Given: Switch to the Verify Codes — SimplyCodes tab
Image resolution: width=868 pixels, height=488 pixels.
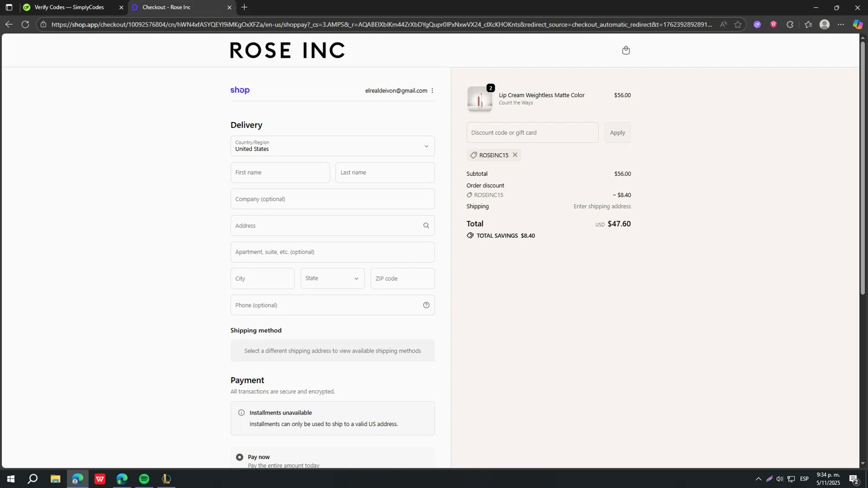Looking at the screenshot, I should (69, 8).
